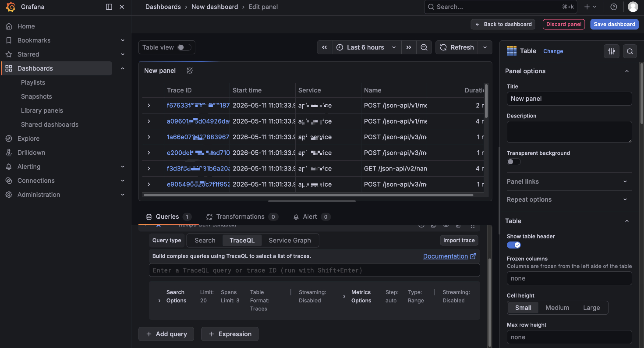The width and height of the screenshot is (644, 348).
Task: Open Home from sidebar
Action: click(26, 26)
